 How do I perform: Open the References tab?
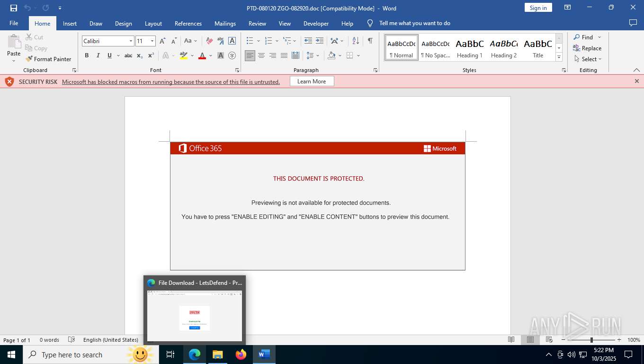pyautogui.click(x=188, y=23)
